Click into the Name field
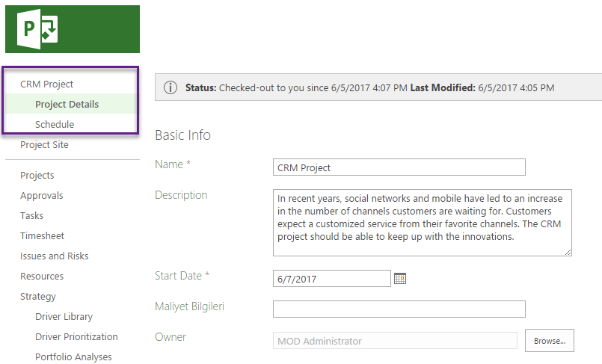 pyautogui.click(x=399, y=167)
